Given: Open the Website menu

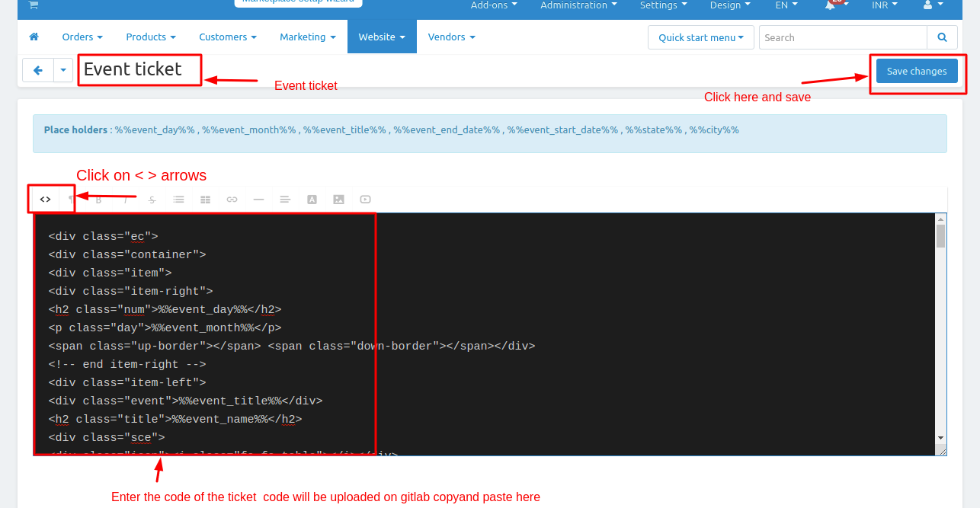Looking at the screenshot, I should coord(381,37).
